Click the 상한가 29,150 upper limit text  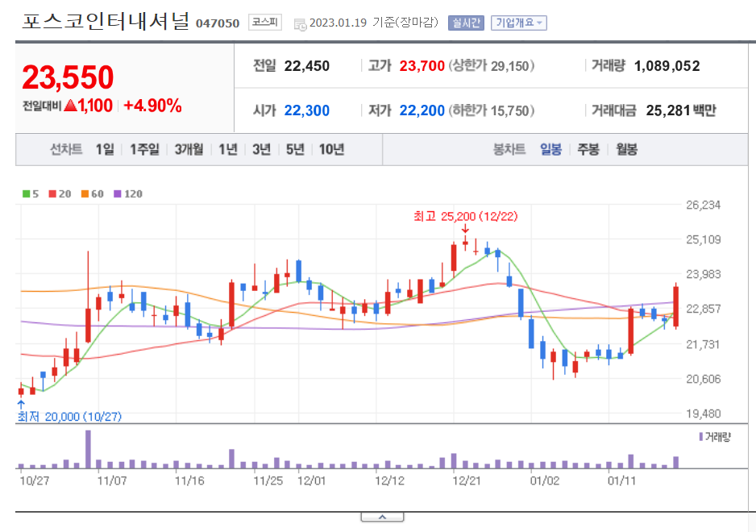[492, 66]
